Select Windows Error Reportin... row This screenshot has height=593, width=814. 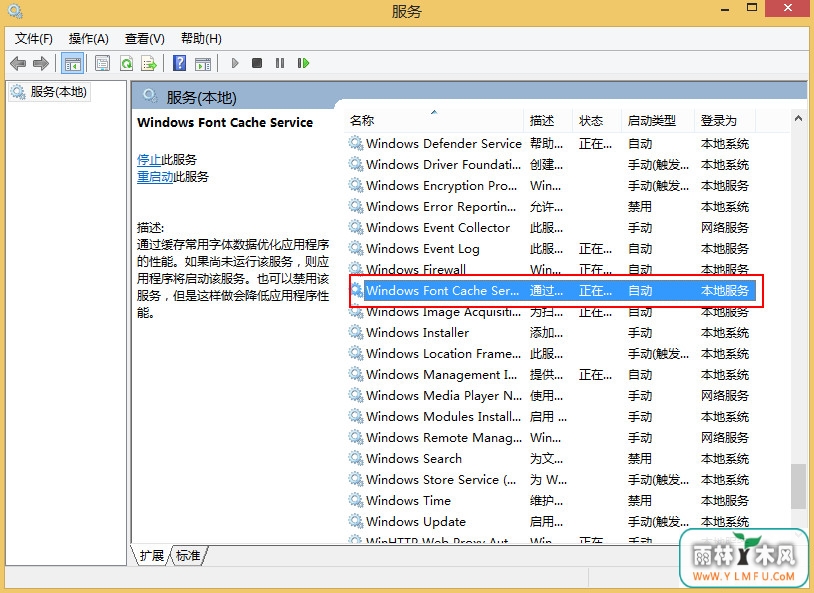pyautogui.click(x=551, y=207)
